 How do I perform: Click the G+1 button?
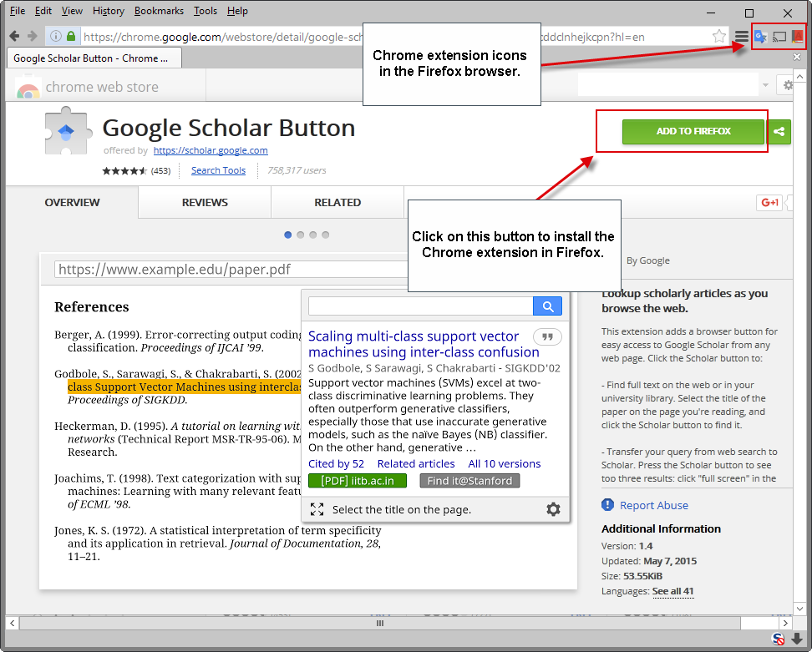point(769,202)
